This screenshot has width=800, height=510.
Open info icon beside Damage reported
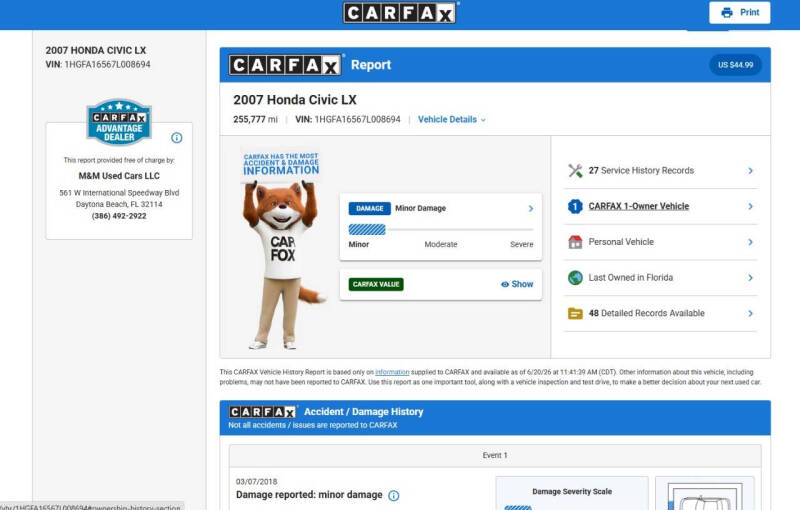[394, 495]
